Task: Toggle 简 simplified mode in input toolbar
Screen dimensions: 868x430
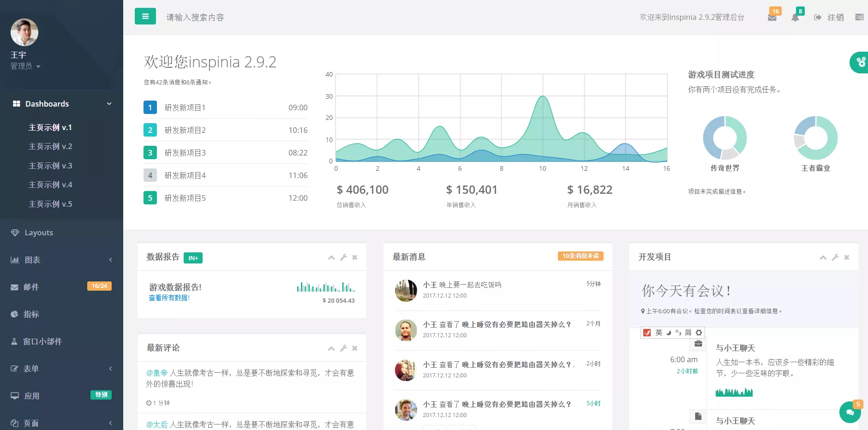Action: 688,333
